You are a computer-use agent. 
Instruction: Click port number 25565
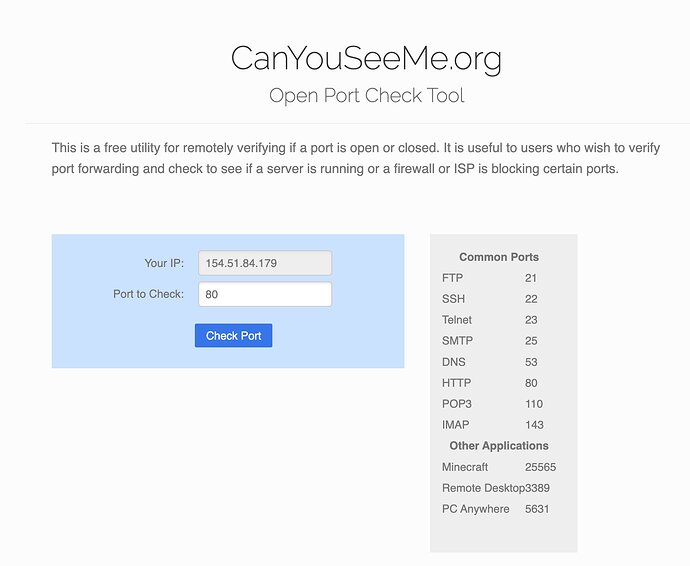[540, 467]
